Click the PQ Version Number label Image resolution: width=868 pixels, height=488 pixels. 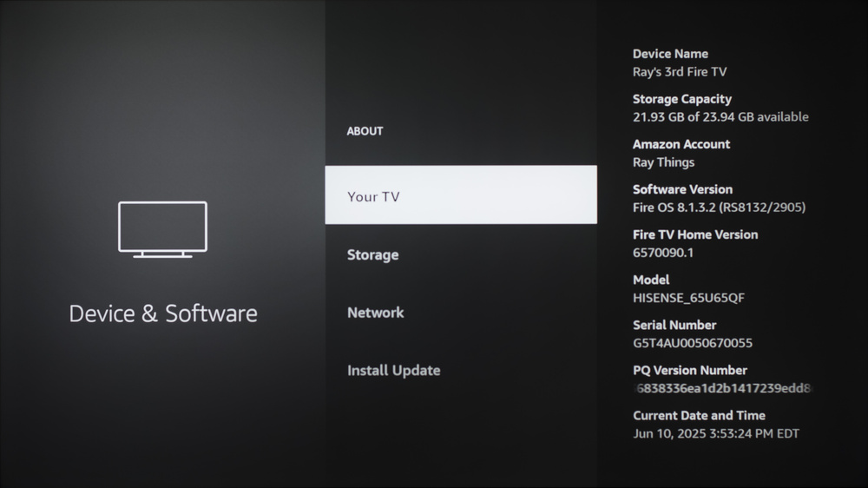[x=689, y=370]
